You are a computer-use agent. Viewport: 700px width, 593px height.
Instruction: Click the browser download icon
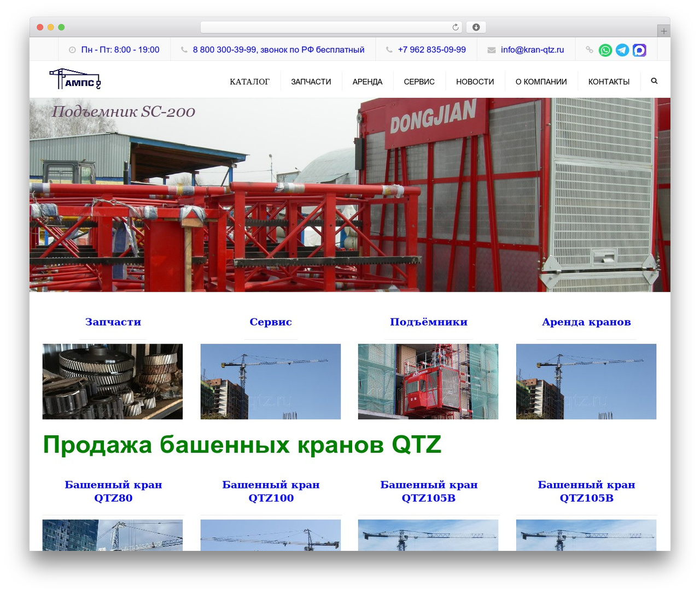point(476,27)
